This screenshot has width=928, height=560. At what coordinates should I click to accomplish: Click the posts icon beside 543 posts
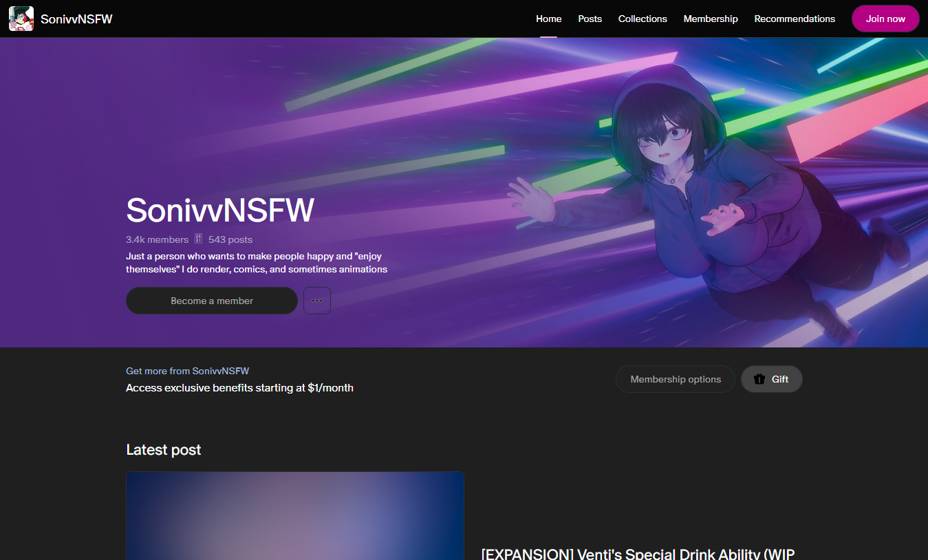(x=198, y=239)
